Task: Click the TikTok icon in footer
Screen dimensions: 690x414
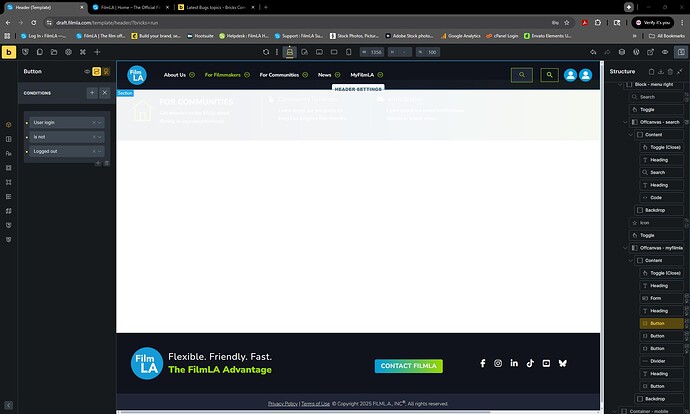Action: click(530, 363)
